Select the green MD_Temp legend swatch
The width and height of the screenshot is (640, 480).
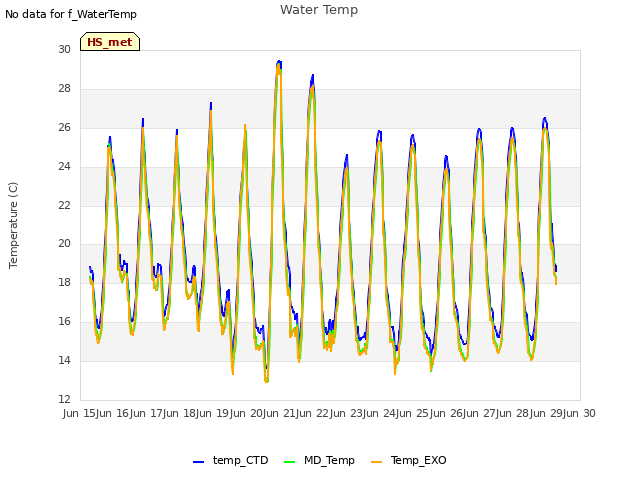[289, 462]
